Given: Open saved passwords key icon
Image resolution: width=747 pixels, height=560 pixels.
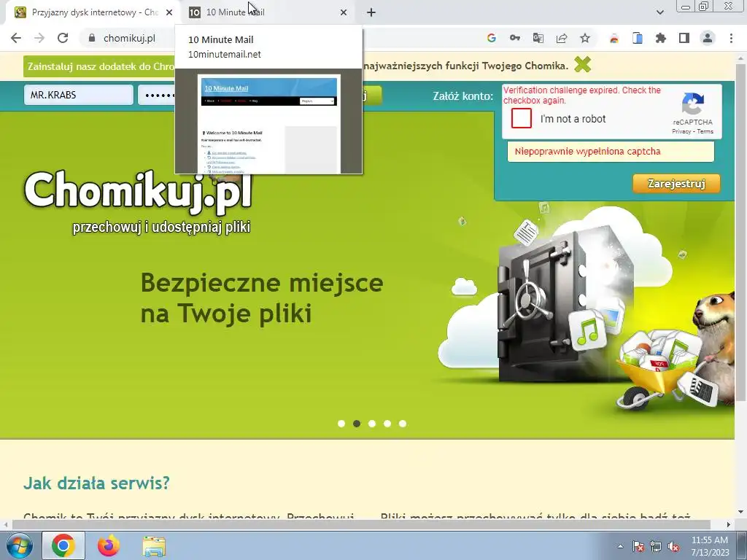Looking at the screenshot, I should [514, 38].
